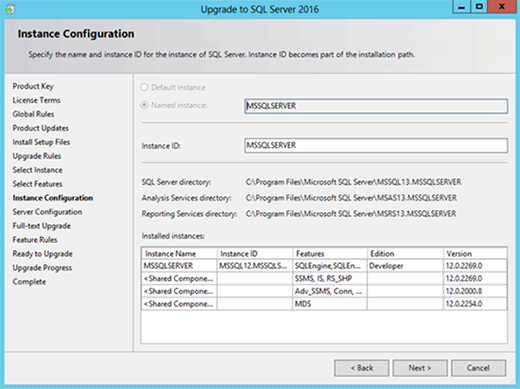
Task: Select the shared components row with SSMS, IS, RS_SHP
Action: tap(324, 279)
